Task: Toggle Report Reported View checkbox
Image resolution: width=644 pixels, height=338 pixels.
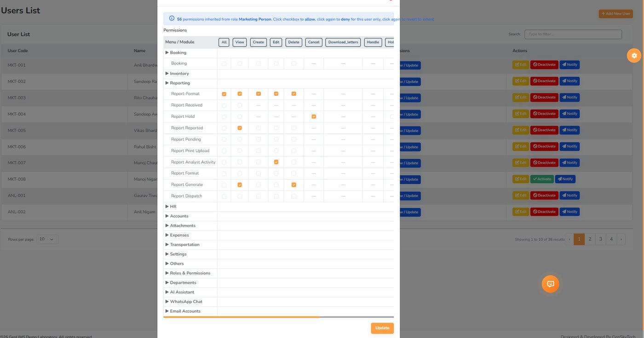Action: [x=240, y=128]
